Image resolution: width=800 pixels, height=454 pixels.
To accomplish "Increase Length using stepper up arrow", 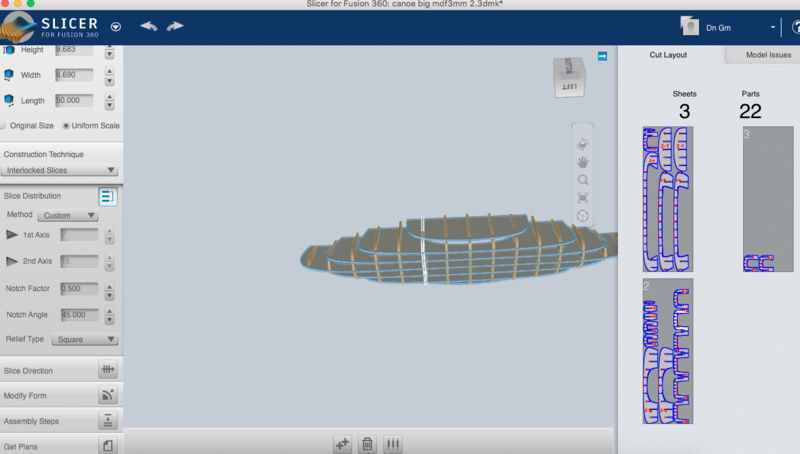I will point(109,96).
